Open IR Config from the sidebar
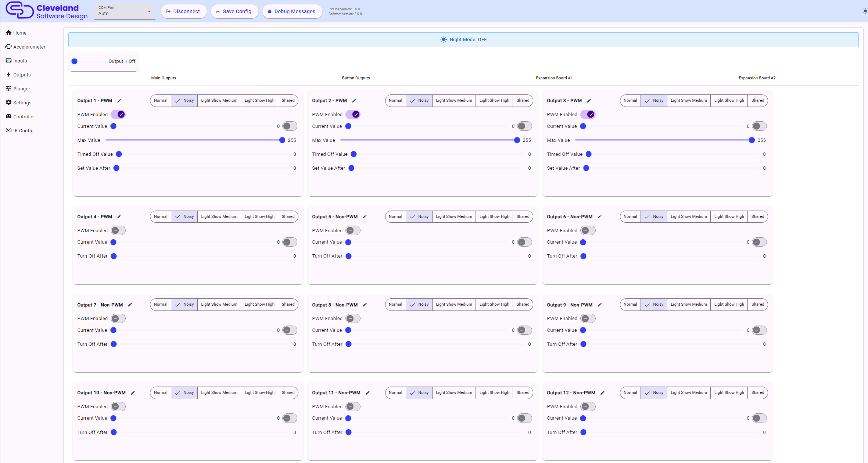Image resolution: width=868 pixels, height=463 pixels. pos(19,130)
